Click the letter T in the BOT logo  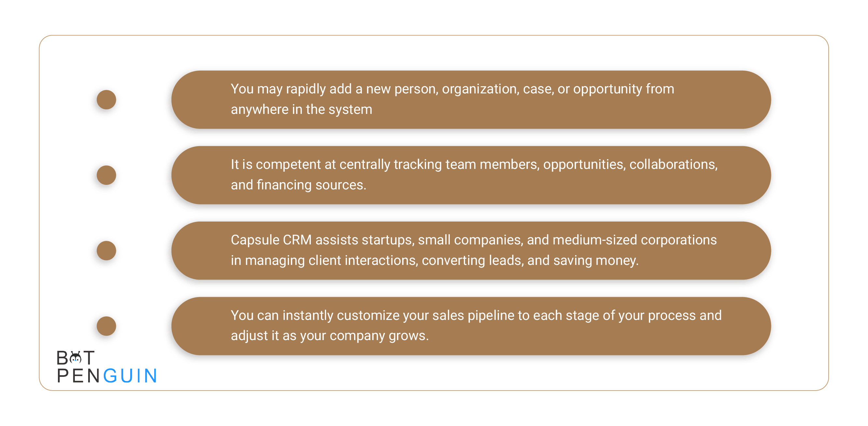(x=89, y=358)
